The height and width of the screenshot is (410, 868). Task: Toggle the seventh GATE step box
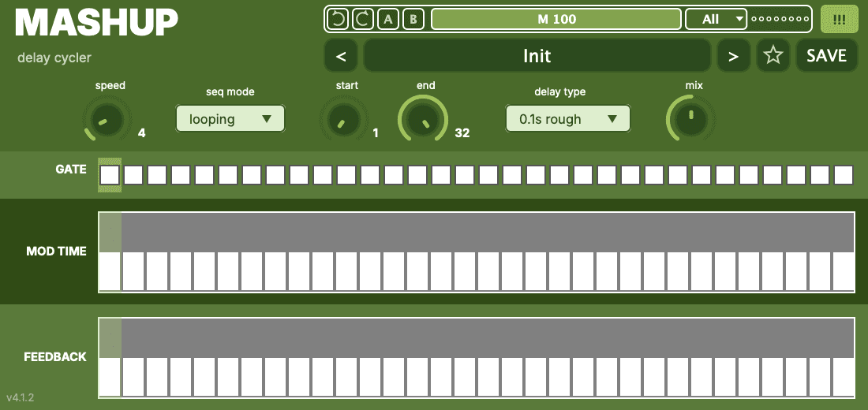[x=252, y=175]
